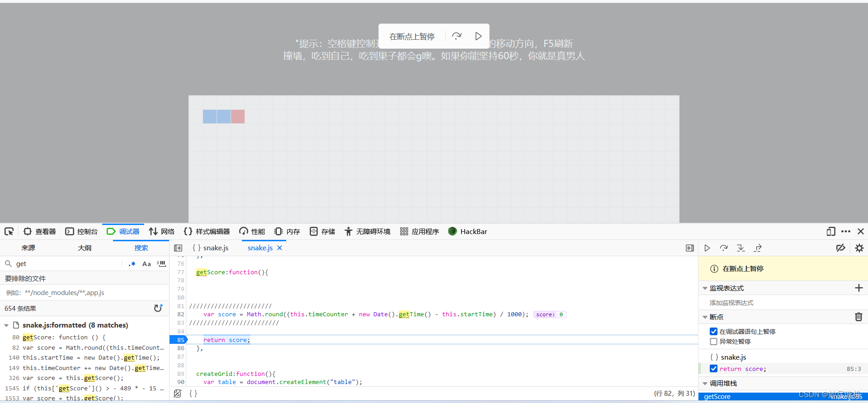Image resolution: width=868 pixels, height=403 pixels.
Task: Open the 存储 storage tab
Action: [322, 232]
